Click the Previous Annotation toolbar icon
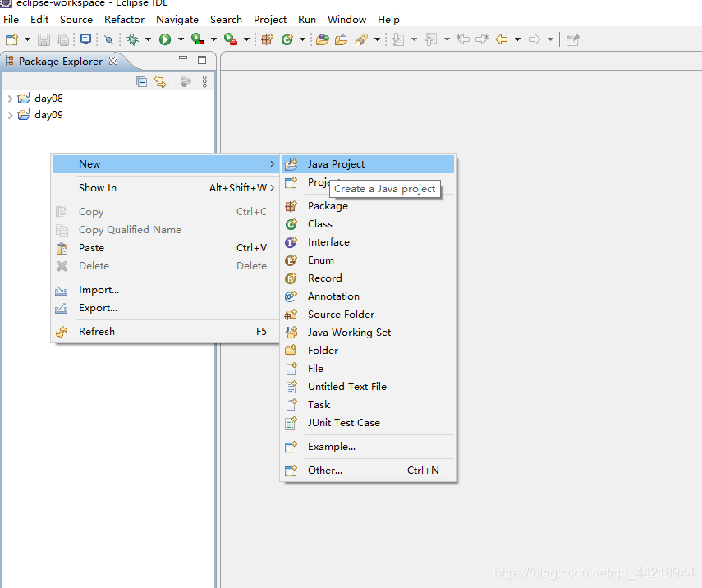Viewport: 702px width, 588px height. (x=431, y=40)
